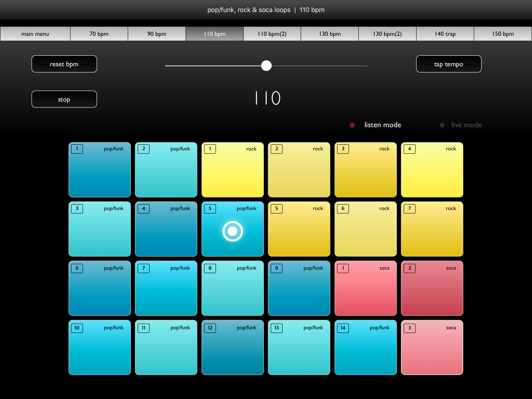The height and width of the screenshot is (399, 532).
Task: Switch to the 110 bpm(2) tab
Action: (x=272, y=34)
